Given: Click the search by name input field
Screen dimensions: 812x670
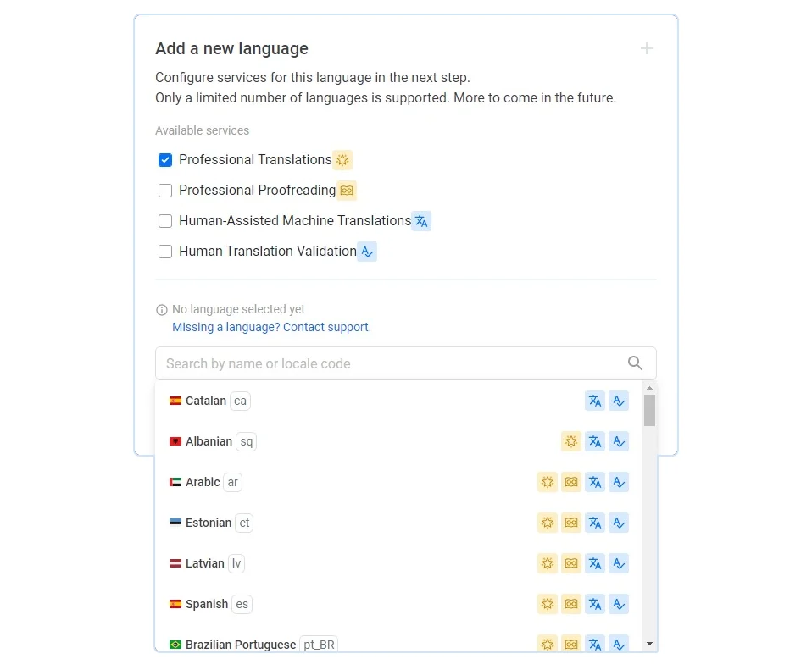Looking at the screenshot, I should [x=381, y=363].
